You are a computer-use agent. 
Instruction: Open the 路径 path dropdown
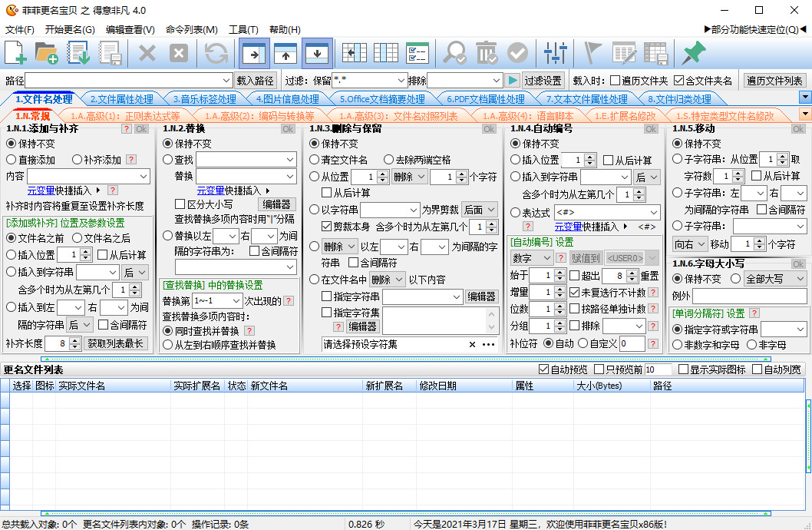226,81
